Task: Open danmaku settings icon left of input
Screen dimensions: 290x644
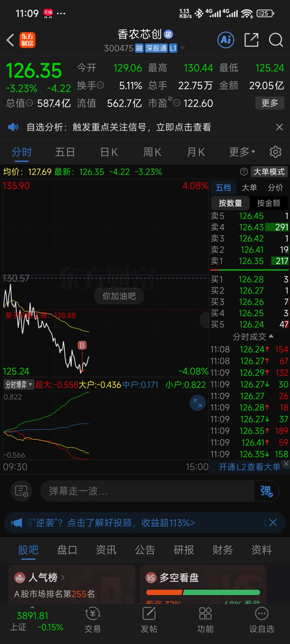Action: 21,491
